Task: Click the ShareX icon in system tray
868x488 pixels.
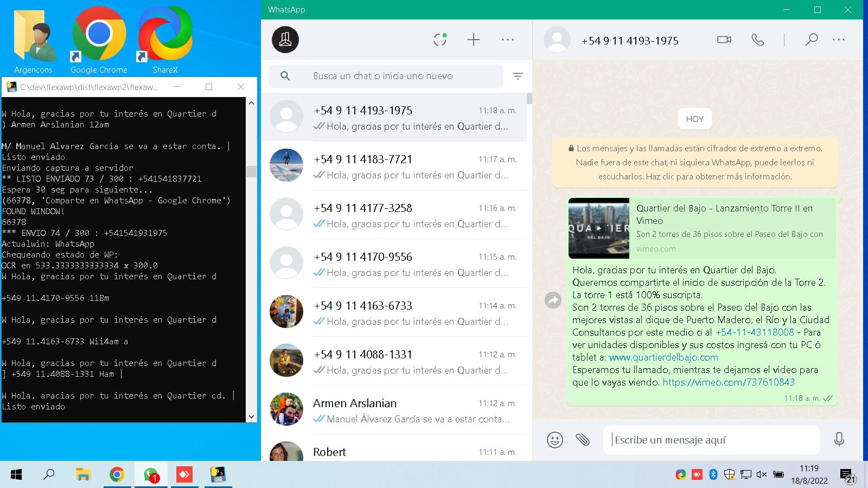Action: (x=681, y=474)
